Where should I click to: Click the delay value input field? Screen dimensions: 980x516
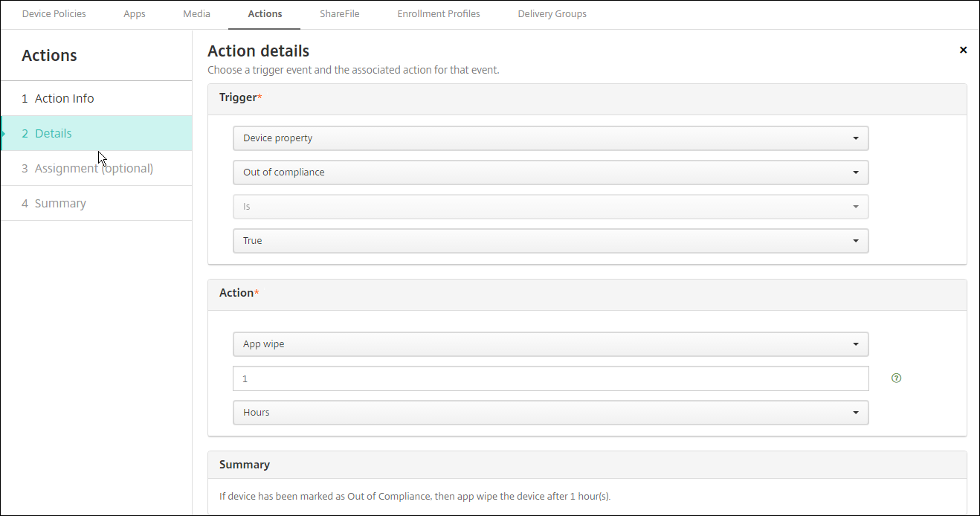(x=550, y=378)
